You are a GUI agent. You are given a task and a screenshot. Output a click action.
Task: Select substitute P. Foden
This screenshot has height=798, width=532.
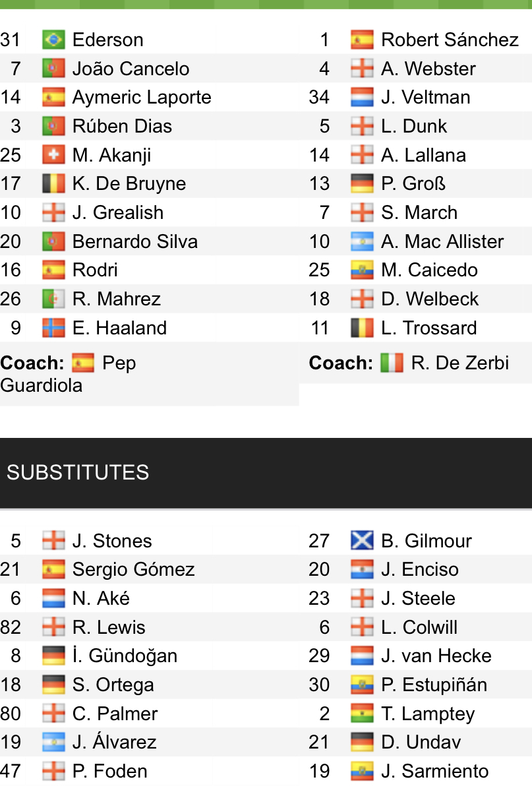pyautogui.click(x=109, y=772)
